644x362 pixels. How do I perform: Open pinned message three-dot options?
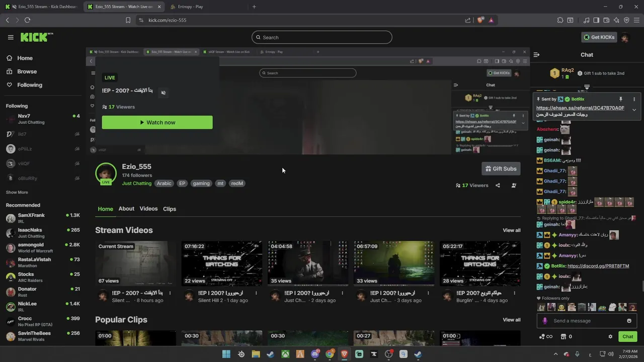point(634,100)
